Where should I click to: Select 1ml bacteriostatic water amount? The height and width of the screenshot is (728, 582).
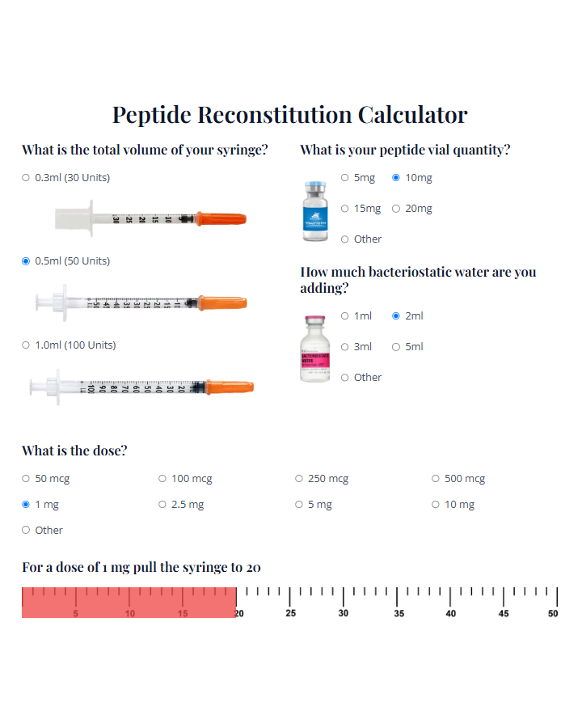point(345,316)
